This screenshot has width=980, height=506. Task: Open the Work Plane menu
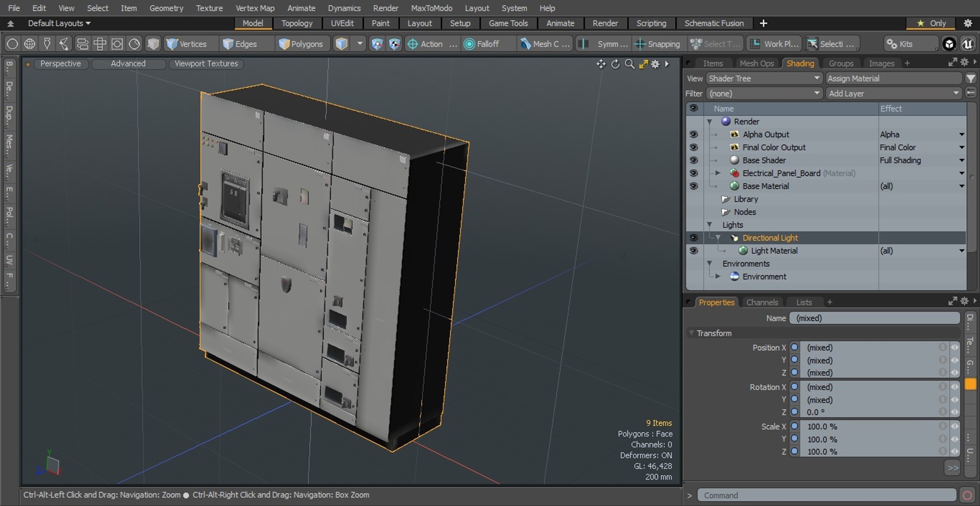tap(774, 44)
